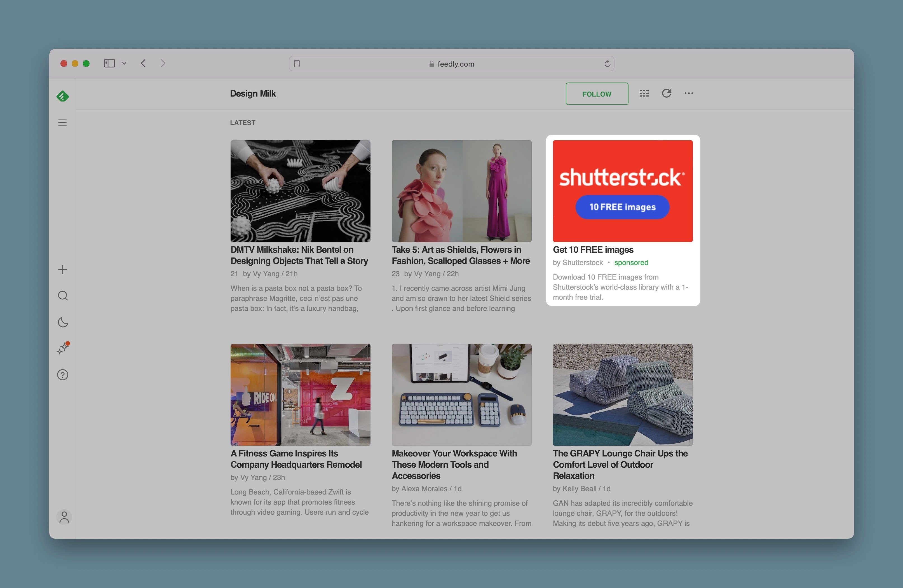
Task: Click the grid view layout icon
Action: point(644,93)
